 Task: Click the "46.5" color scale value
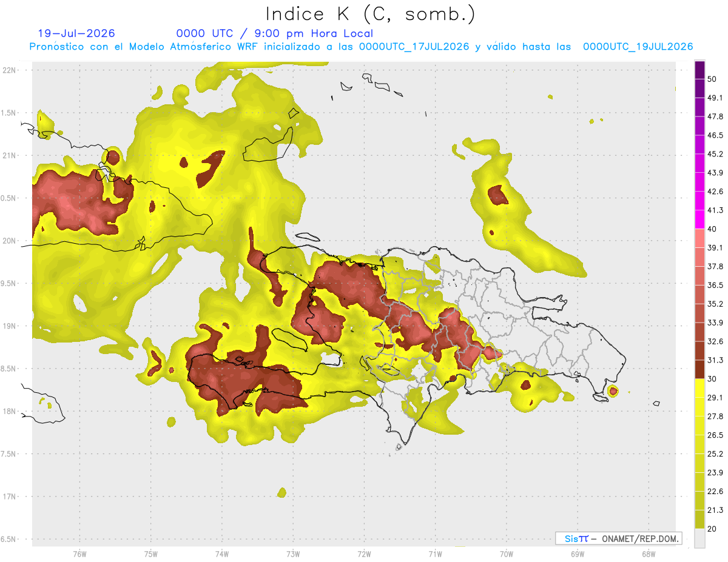click(x=715, y=135)
